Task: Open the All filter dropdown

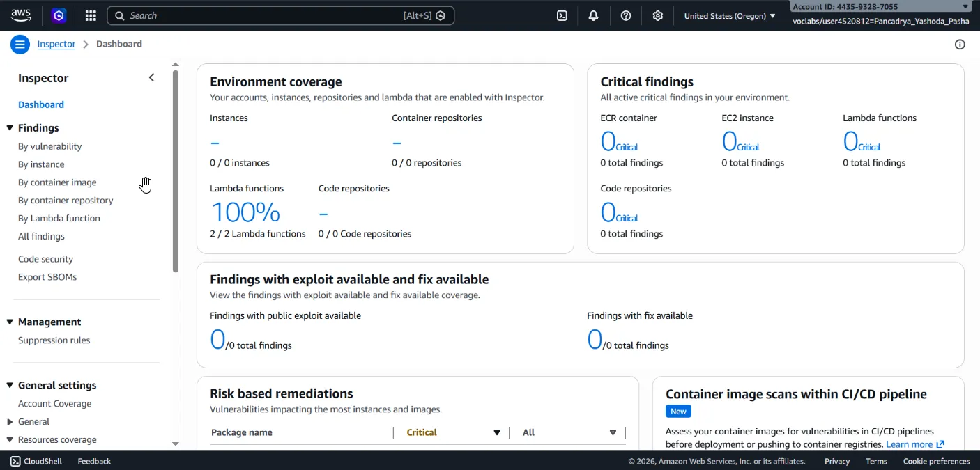Action: tap(570, 432)
